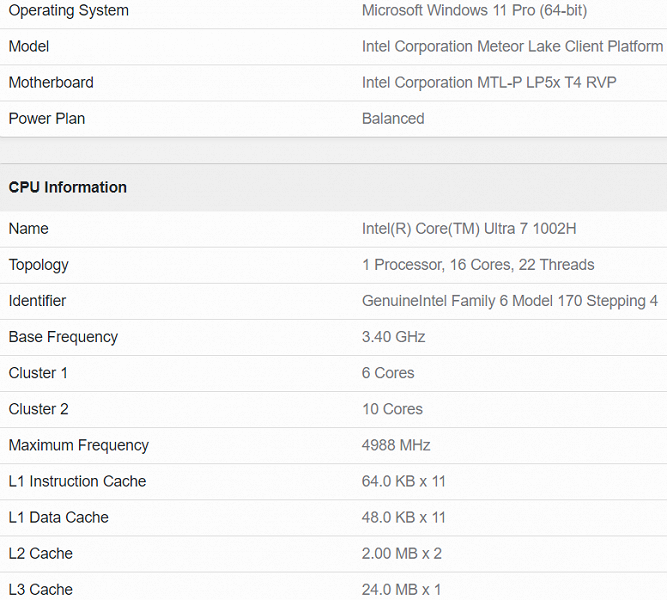Select the Base Frequency row label
Screen dimensions: 667x600
coord(63,337)
